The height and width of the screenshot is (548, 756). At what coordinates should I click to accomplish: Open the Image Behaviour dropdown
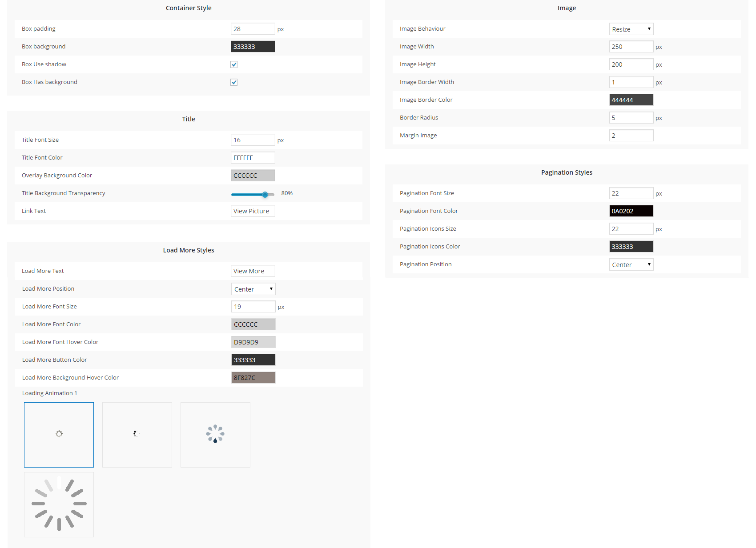631,29
